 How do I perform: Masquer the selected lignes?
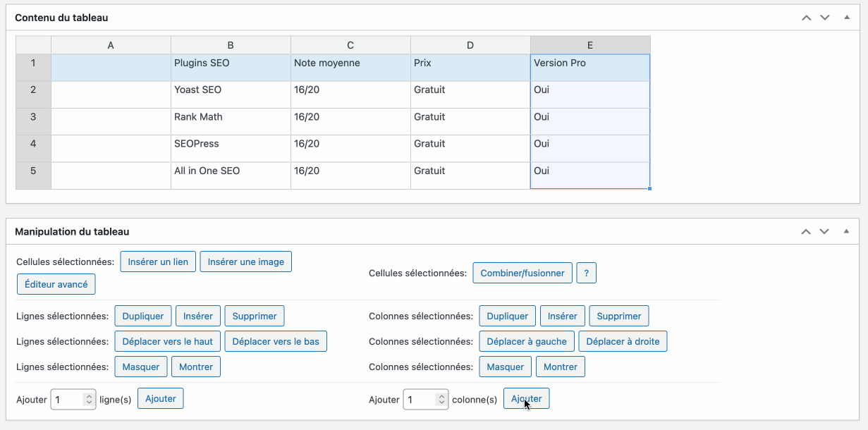141,367
